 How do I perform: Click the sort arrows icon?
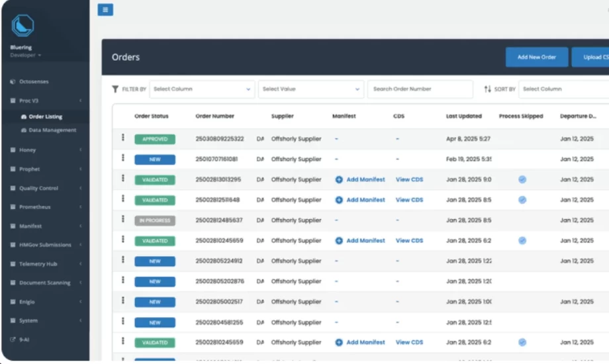[x=487, y=89]
